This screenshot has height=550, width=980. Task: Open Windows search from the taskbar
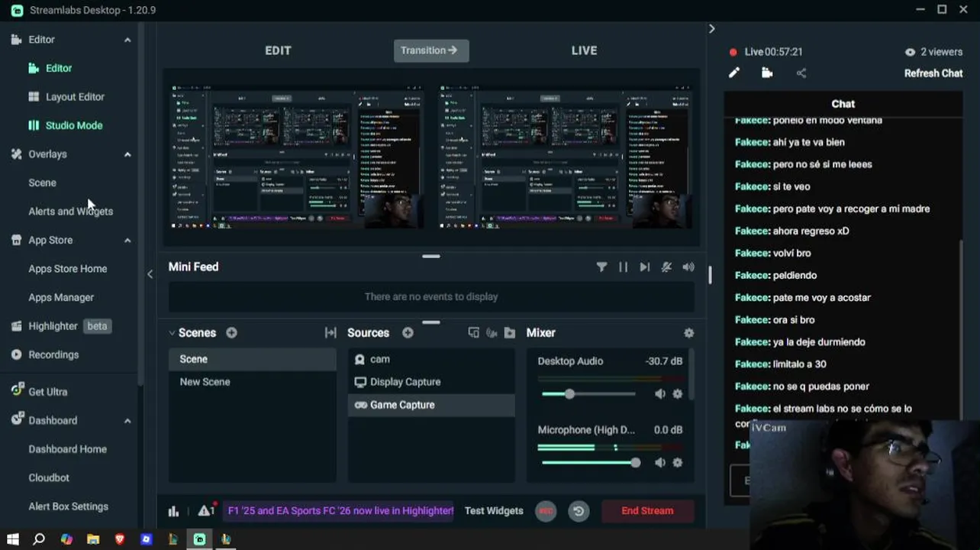[x=39, y=539]
